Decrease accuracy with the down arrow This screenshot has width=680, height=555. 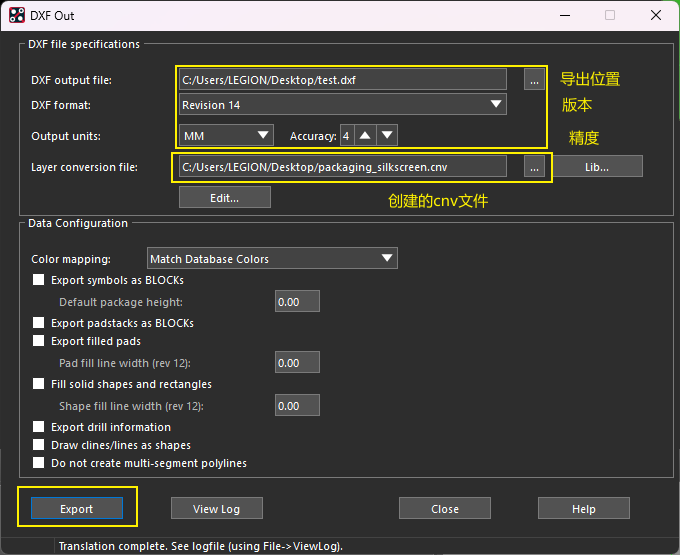pyautogui.click(x=387, y=135)
